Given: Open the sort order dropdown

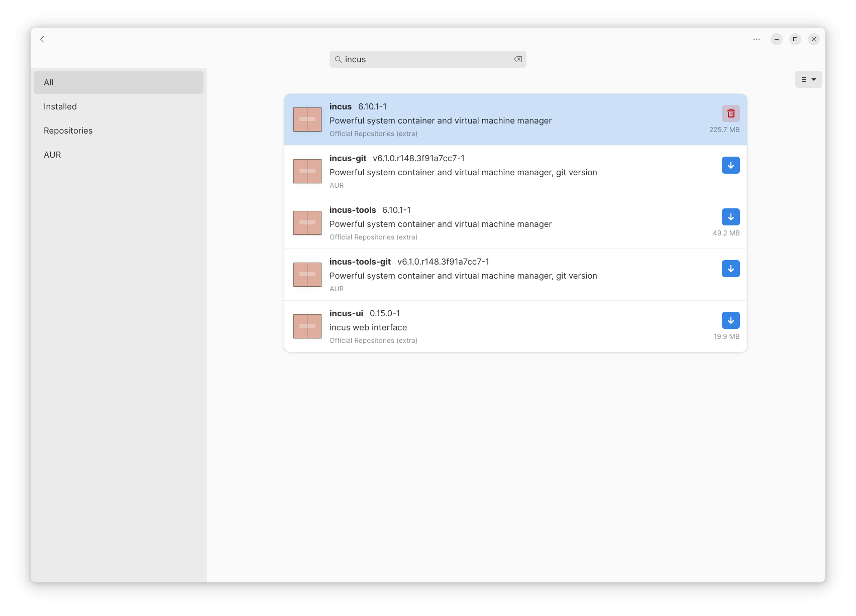Looking at the screenshot, I should (808, 79).
